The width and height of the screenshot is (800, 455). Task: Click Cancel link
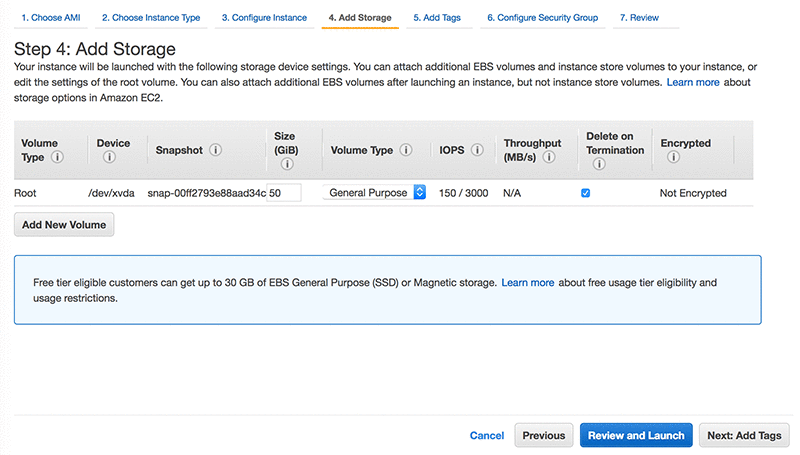[x=487, y=436]
